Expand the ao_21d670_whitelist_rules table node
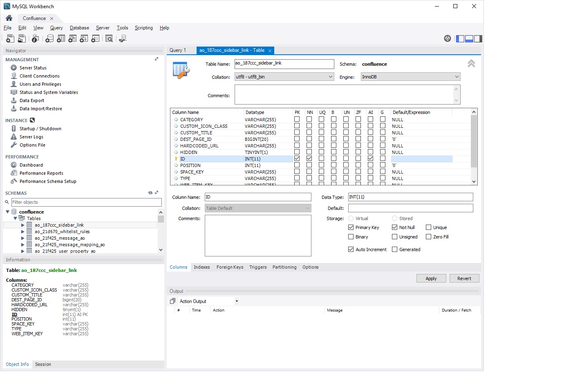The height and width of the screenshot is (392, 573). 23,232
